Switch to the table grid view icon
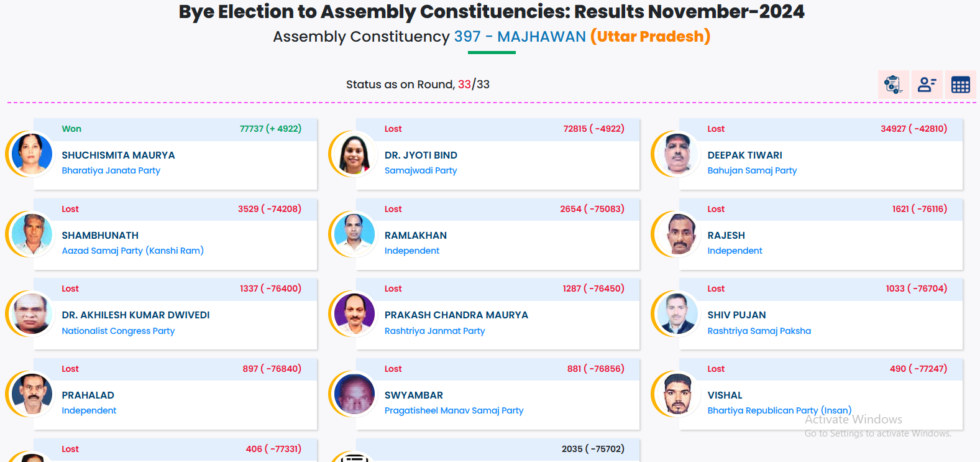Screen dimensions: 980x462 pos(961,85)
